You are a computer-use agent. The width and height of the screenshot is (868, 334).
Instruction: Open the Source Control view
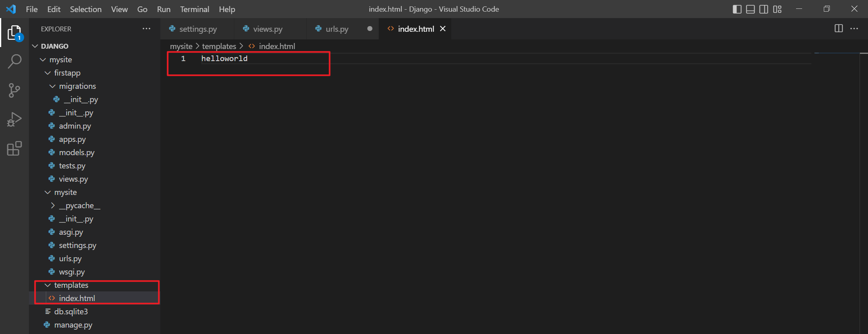[14, 90]
